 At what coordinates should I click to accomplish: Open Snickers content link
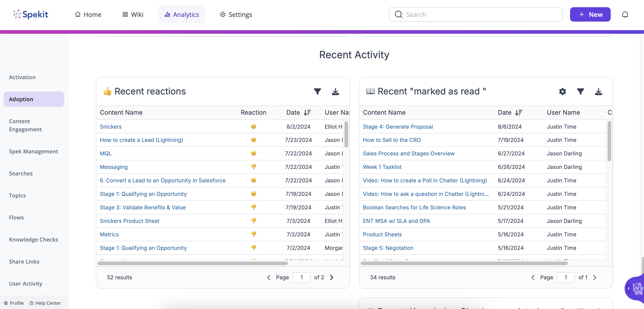111,126
